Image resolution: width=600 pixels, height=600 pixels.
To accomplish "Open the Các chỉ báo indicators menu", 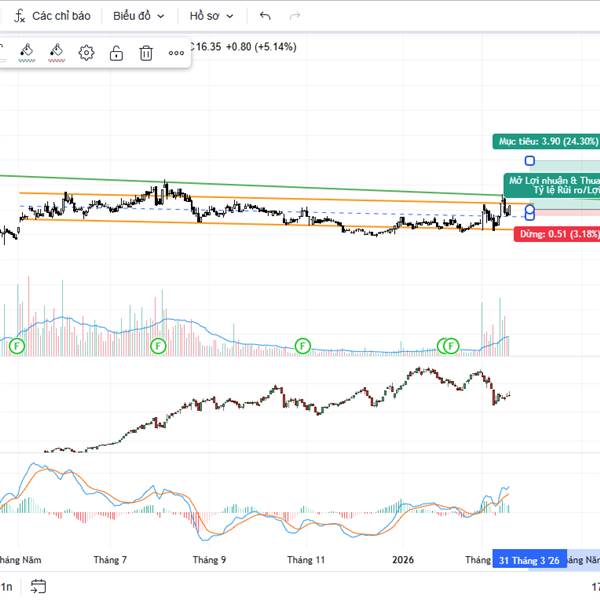I will [x=52, y=16].
